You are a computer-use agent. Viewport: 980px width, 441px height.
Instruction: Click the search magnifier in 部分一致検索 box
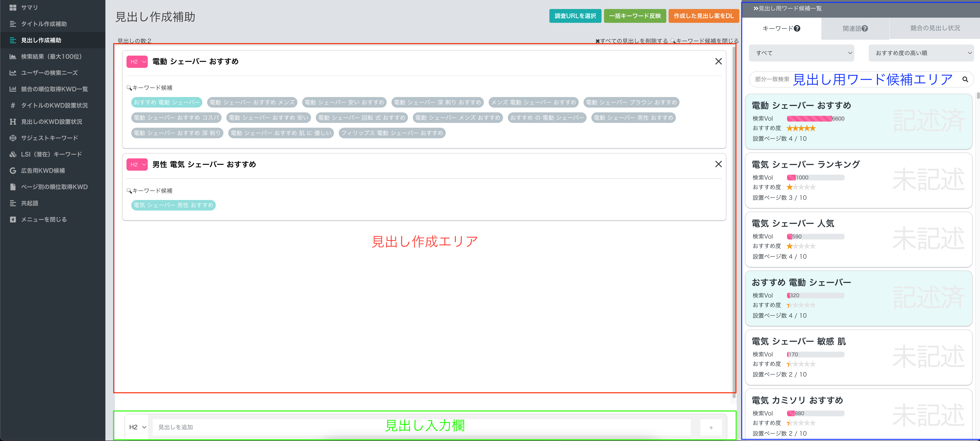pos(965,79)
